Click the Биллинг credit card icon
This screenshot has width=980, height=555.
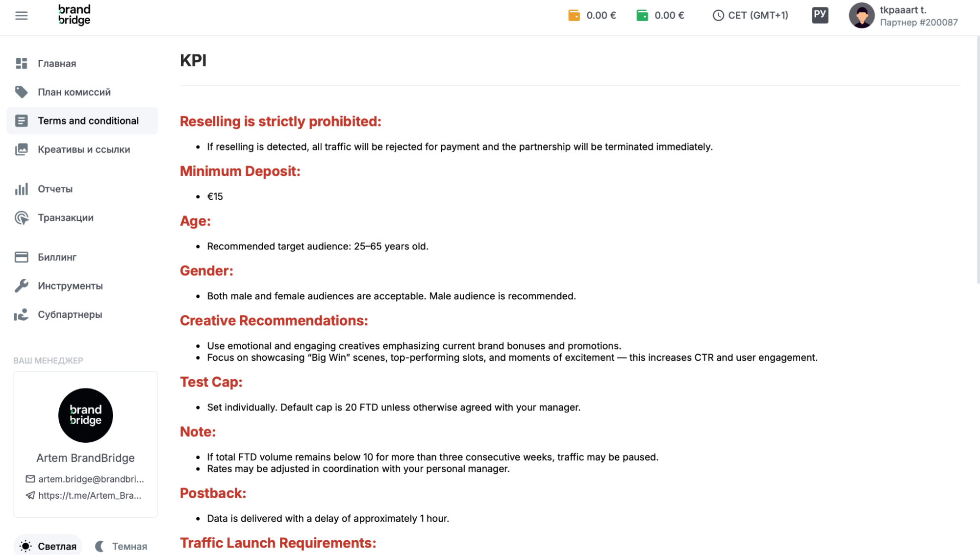pyautogui.click(x=22, y=257)
